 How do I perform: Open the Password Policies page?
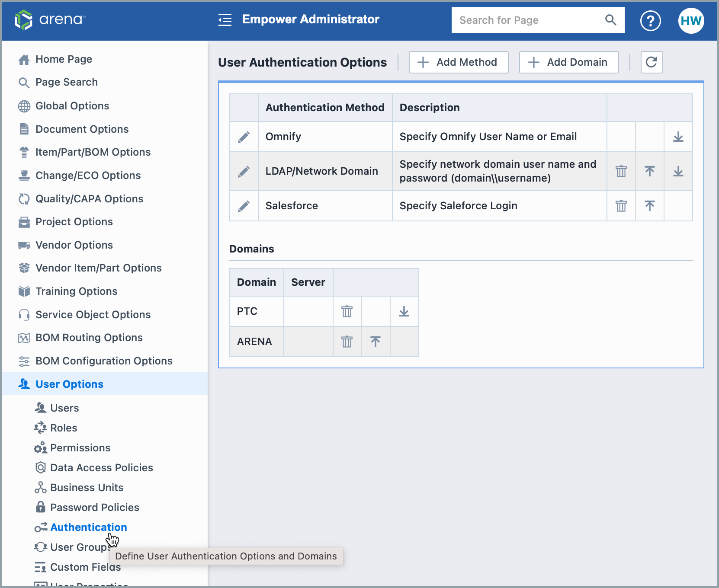click(x=94, y=507)
